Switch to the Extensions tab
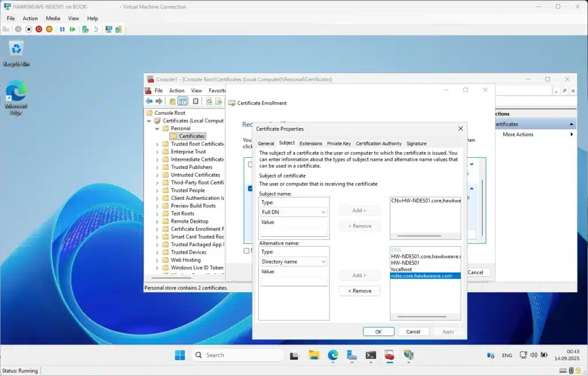 tap(311, 144)
